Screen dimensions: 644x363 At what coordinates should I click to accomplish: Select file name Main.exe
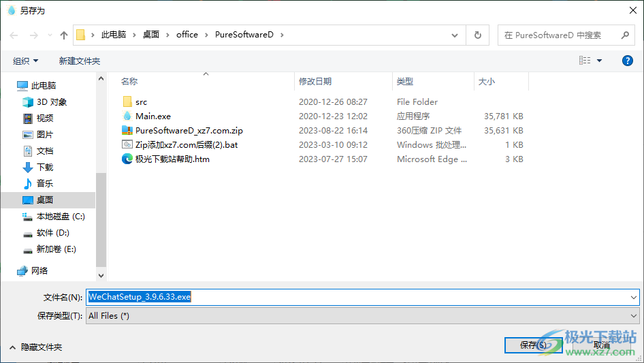pyautogui.click(x=153, y=116)
